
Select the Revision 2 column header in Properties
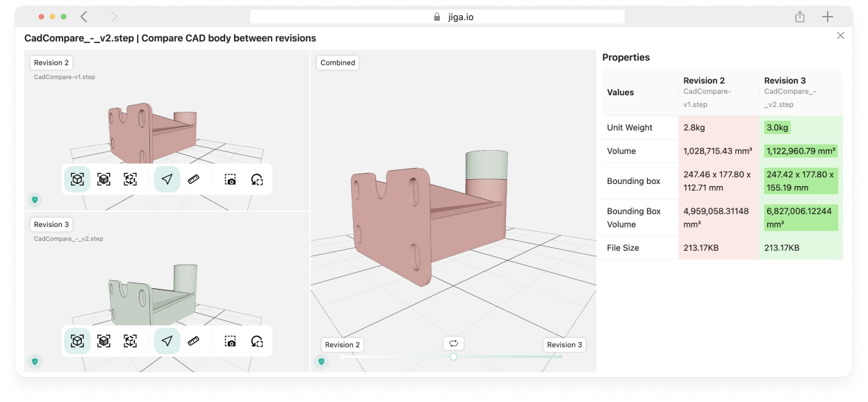[704, 81]
